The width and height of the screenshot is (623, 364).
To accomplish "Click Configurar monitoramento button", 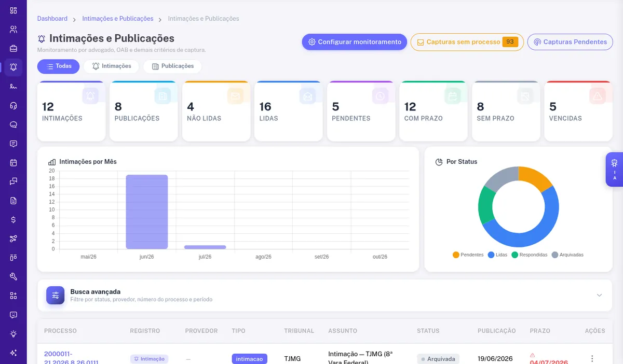I will point(355,42).
